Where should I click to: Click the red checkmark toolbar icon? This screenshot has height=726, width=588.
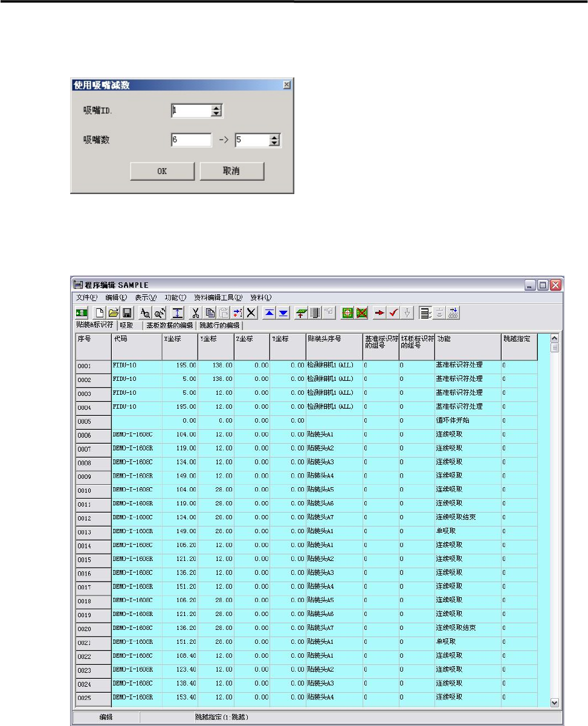395,313
